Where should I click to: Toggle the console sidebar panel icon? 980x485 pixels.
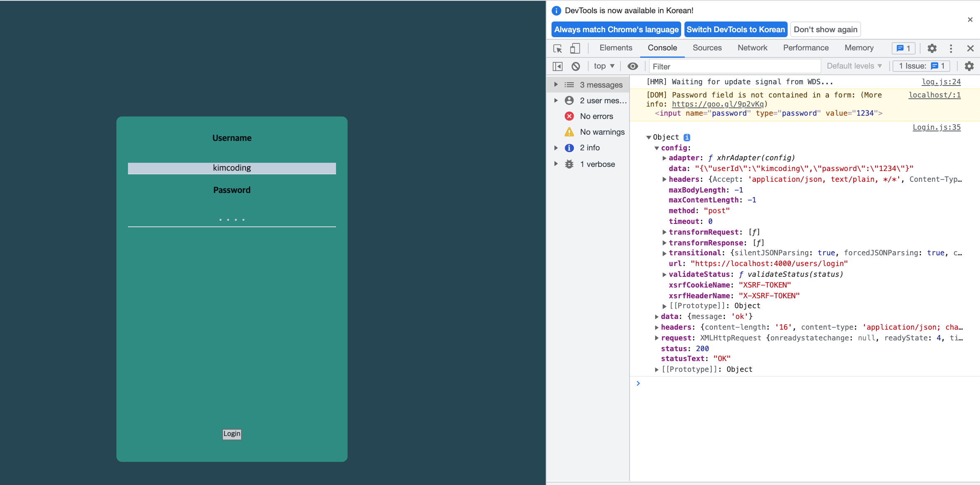[x=557, y=66]
